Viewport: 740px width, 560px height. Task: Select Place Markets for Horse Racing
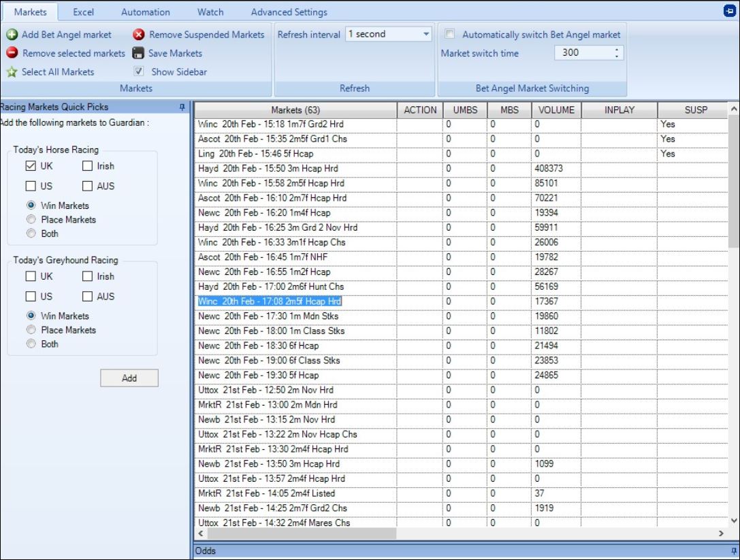(x=31, y=219)
